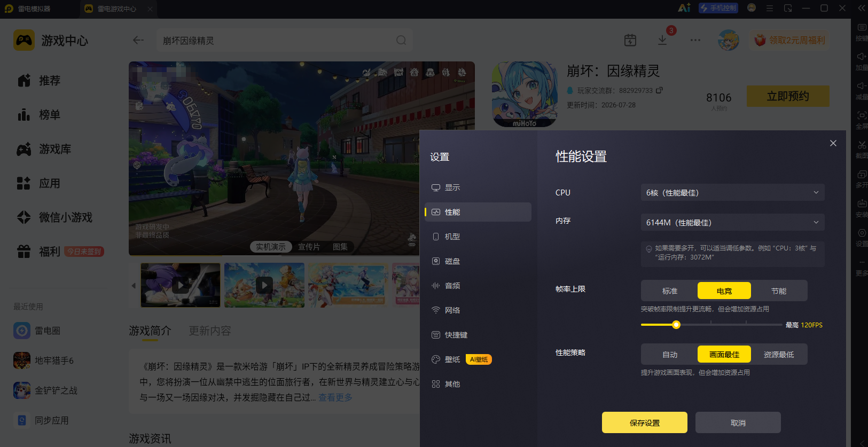This screenshot has height=447, width=868.
Task: Click 保存设置 to save settings
Action: (645, 422)
